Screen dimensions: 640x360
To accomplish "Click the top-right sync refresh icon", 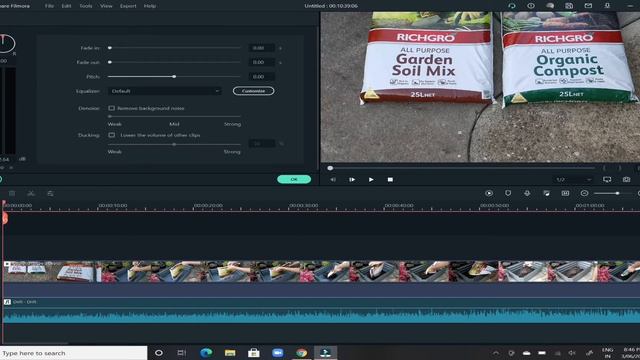I will tap(512, 6).
